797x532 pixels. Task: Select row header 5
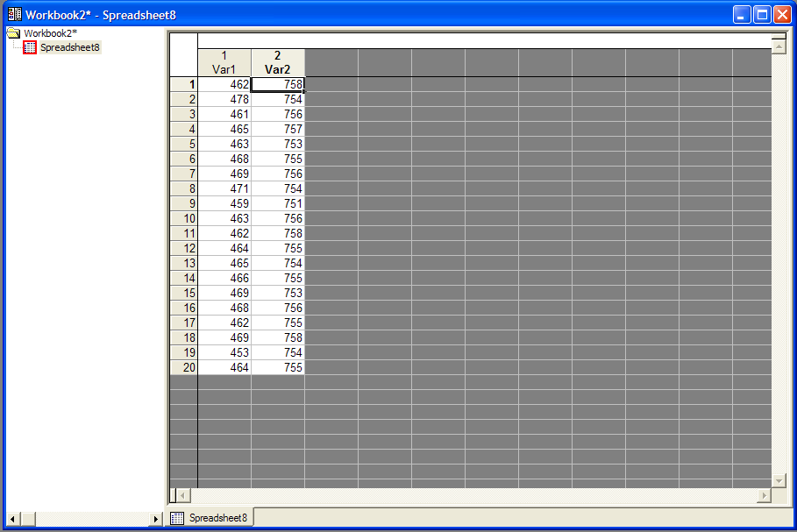pyautogui.click(x=183, y=144)
